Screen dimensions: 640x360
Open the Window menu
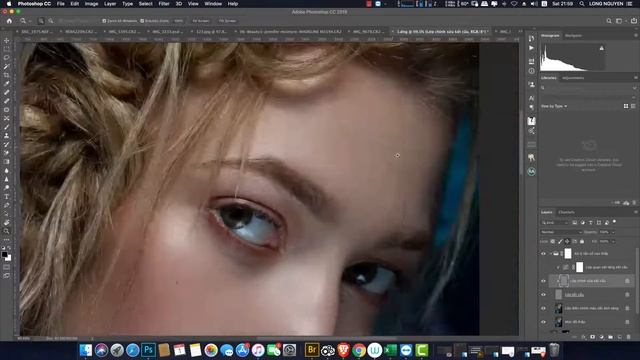pos(213,4)
